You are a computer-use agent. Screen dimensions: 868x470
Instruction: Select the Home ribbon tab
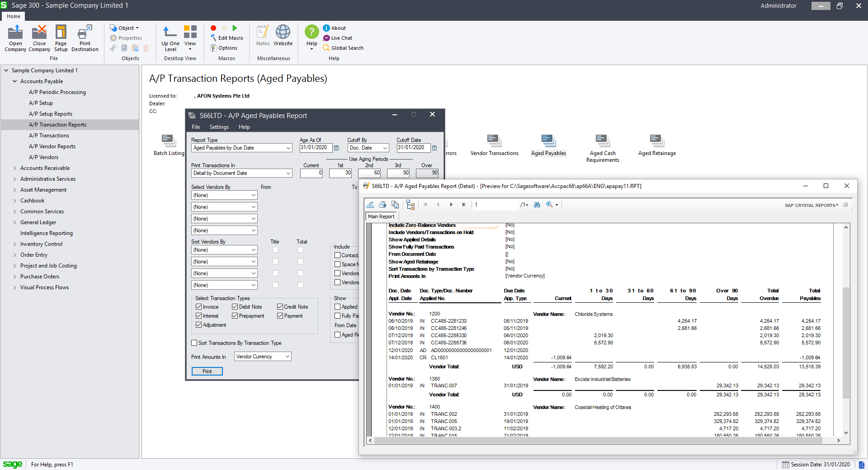[14, 16]
